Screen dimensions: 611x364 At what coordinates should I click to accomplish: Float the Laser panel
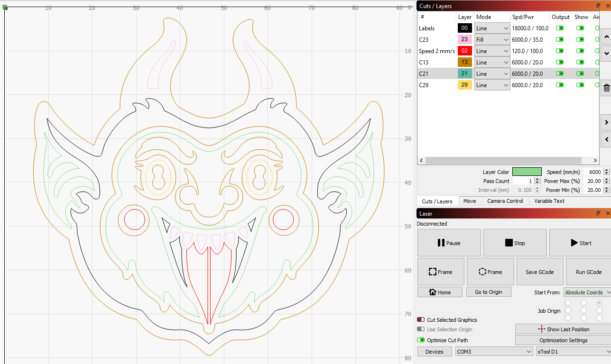point(598,213)
